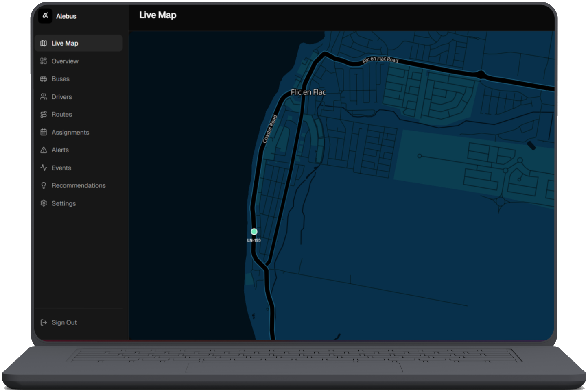Show the Assignments page
The width and height of the screenshot is (588, 392).
(79, 132)
